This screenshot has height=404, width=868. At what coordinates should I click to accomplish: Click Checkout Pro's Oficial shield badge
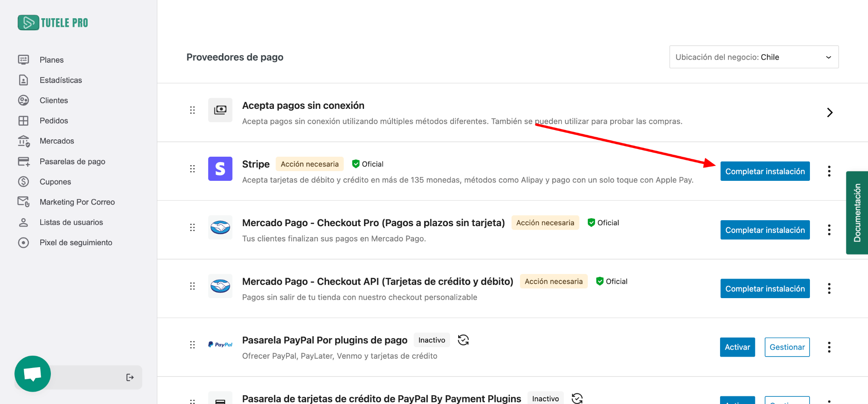coord(603,223)
